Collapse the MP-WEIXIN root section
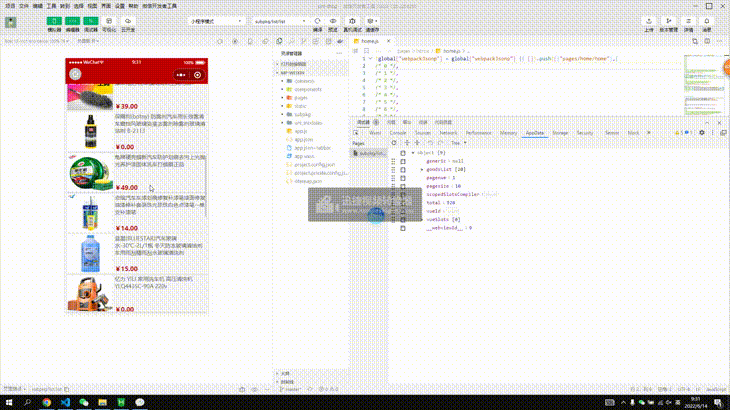The height and width of the screenshot is (410, 730). pyautogui.click(x=292, y=73)
